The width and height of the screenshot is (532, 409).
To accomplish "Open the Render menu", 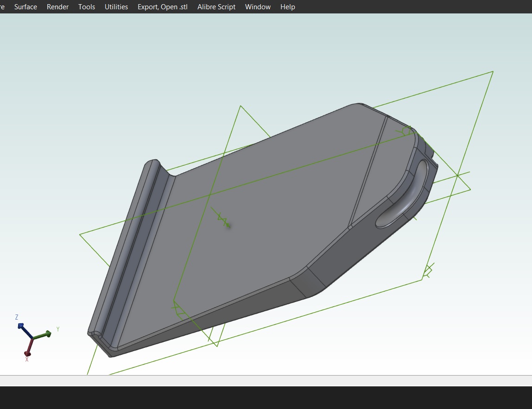I will pos(57,7).
